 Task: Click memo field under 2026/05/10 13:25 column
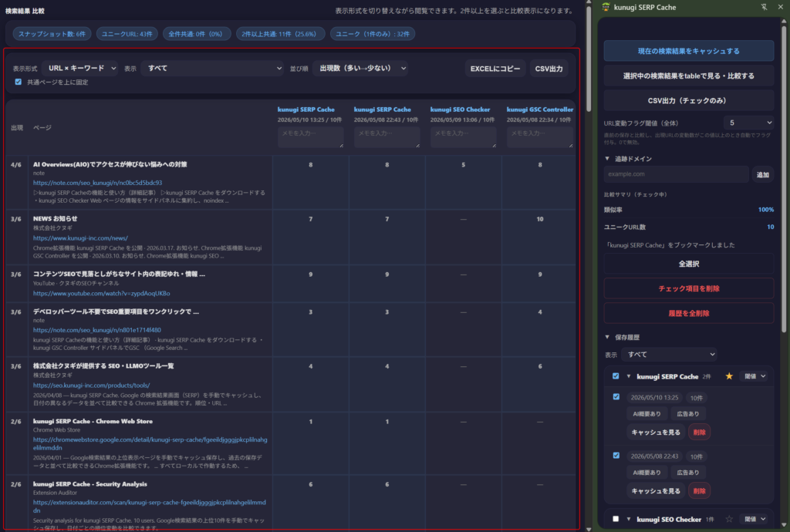(x=310, y=137)
